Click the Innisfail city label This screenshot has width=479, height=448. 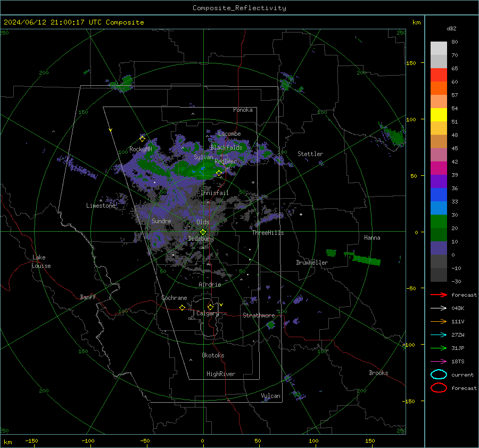214,193
